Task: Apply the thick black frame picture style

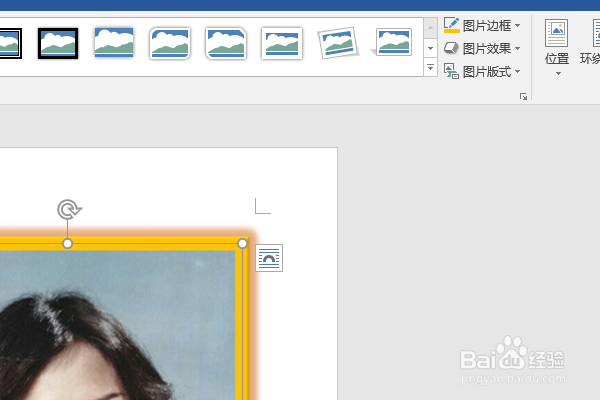Action: [58, 43]
